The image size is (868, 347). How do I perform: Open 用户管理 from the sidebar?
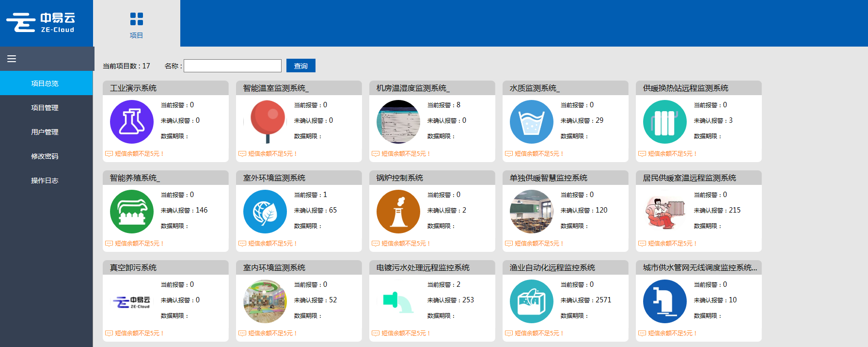click(x=45, y=132)
